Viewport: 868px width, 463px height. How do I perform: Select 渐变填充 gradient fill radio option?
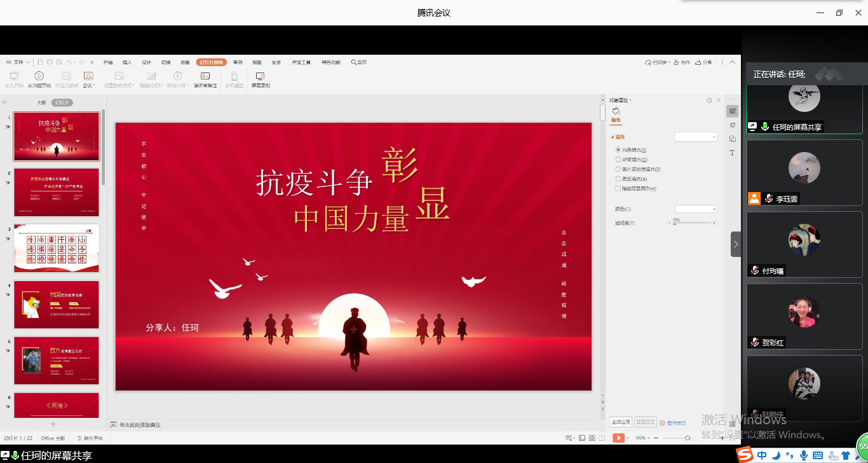(618, 160)
